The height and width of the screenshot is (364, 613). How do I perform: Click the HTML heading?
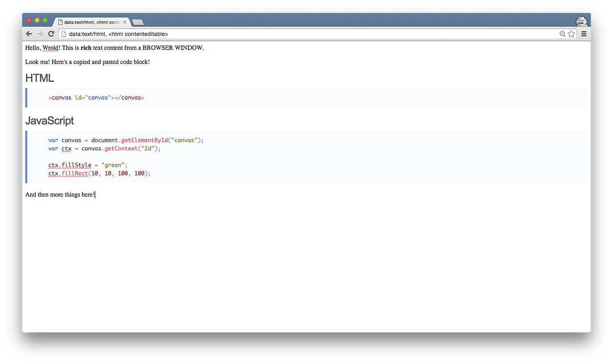click(x=39, y=78)
